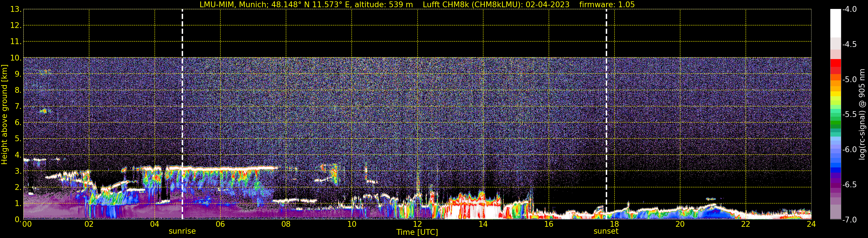Image resolution: width=868 pixels, height=238 pixels.
Task: Click the "-5.0" colorbar tick label
Action: [850, 80]
